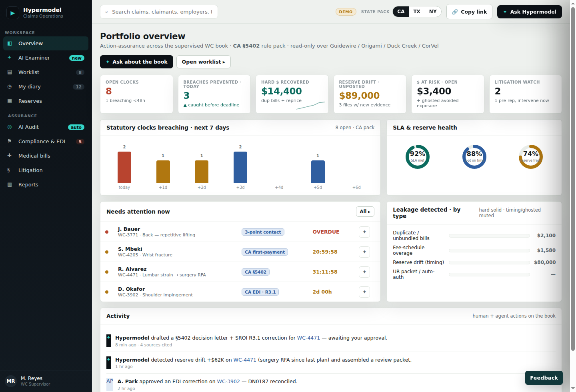The height and width of the screenshot is (392, 576).
Task: Open Reserves in the sidebar
Action: coord(46,101)
